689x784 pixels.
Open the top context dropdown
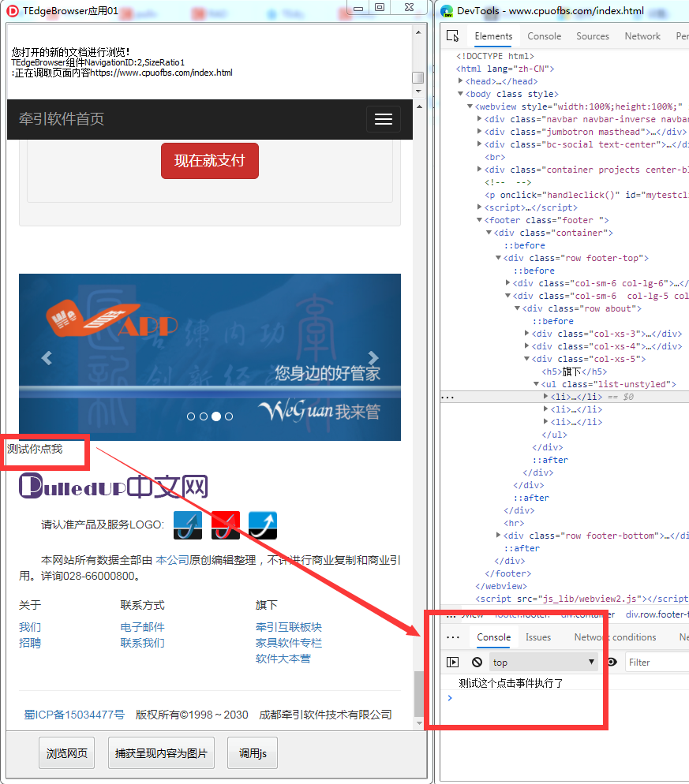tap(544, 662)
